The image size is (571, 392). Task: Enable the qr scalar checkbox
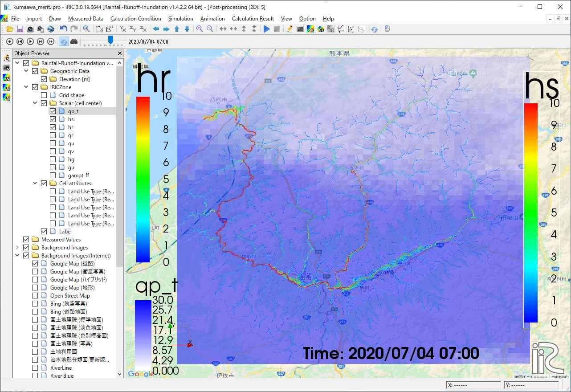point(53,135)
